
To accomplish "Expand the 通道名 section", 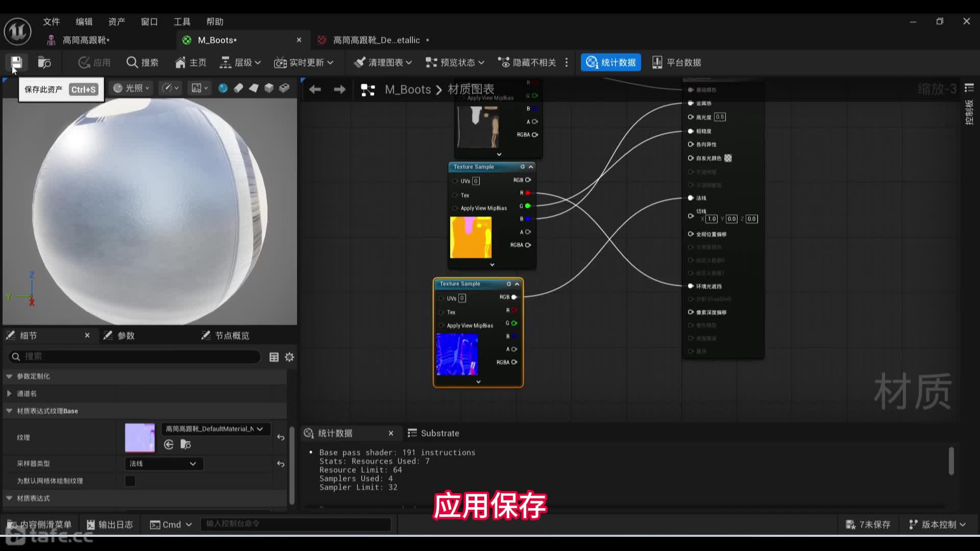I will (x=9, y=393).
